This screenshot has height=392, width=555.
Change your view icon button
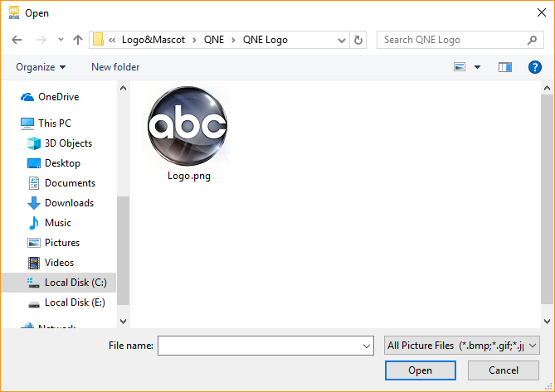point(460,67)
